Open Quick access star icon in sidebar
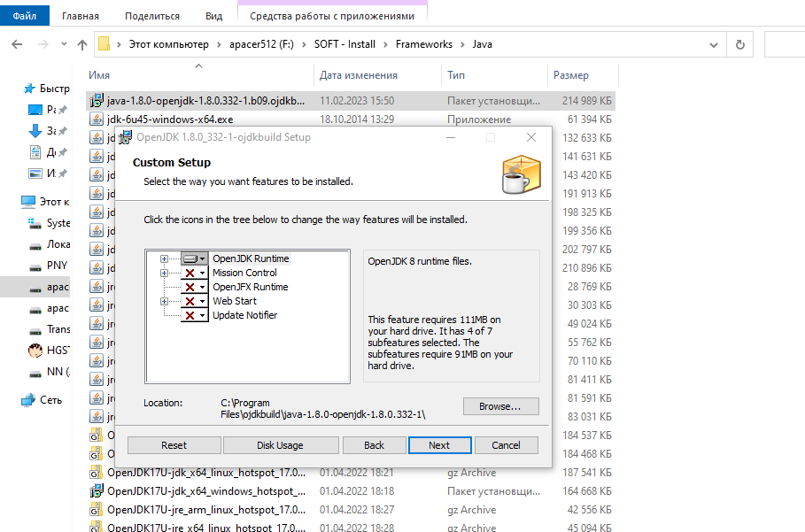Viewport: 805px width, 532px height. coord(30,89)
